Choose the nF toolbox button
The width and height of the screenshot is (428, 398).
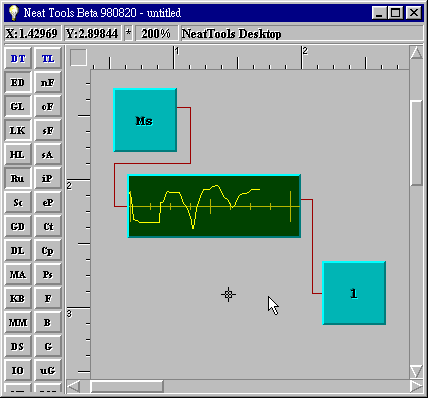point(48,82)
